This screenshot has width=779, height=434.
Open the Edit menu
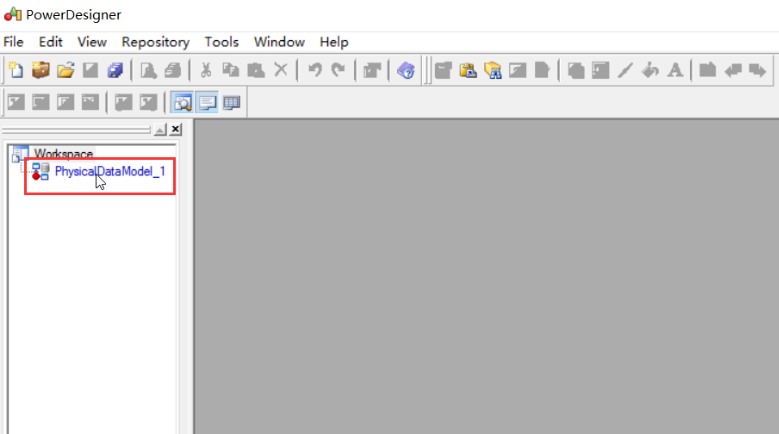[x=51, y=42]
